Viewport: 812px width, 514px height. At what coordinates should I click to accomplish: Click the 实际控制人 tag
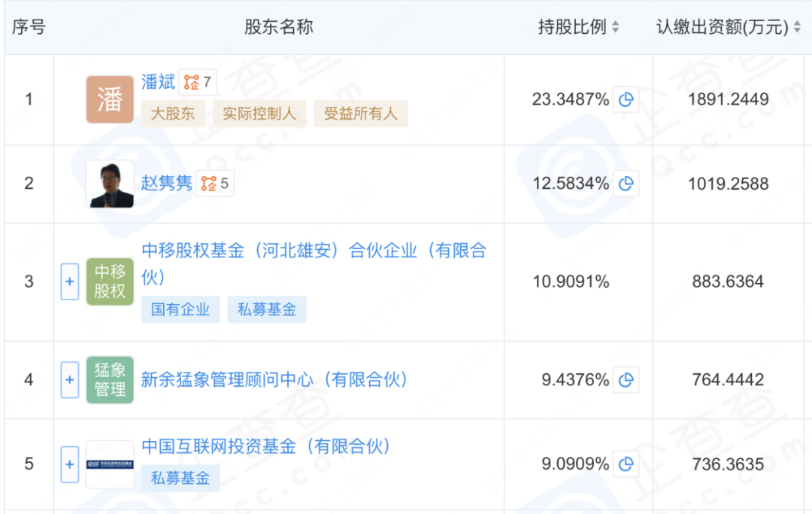click(x=259, y=114)
